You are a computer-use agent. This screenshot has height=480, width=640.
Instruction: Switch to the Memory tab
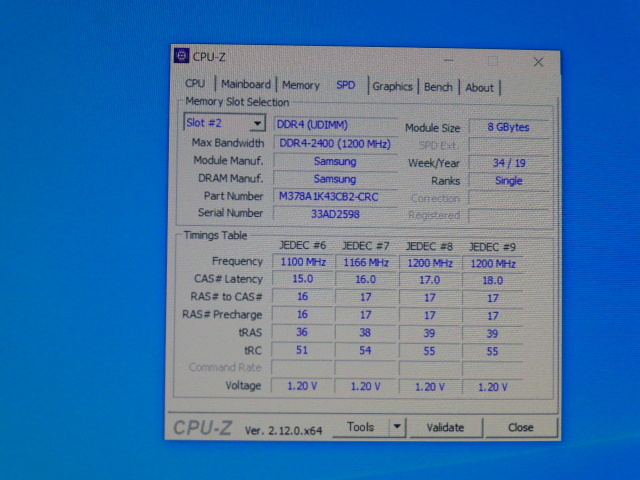tap(301, 85)
